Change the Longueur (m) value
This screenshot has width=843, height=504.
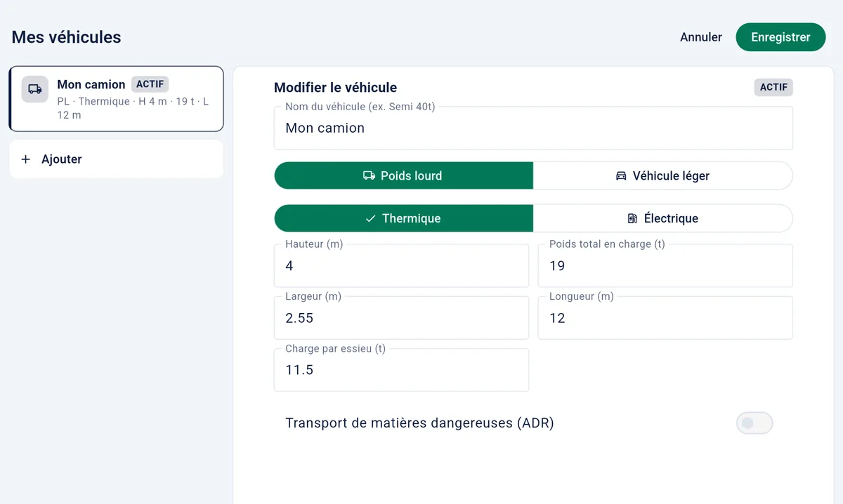(x=665, y=318)
